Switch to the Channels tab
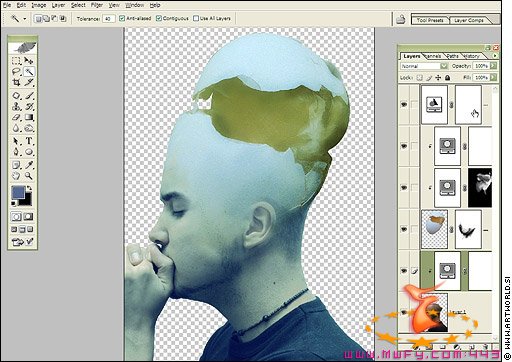 433,56
